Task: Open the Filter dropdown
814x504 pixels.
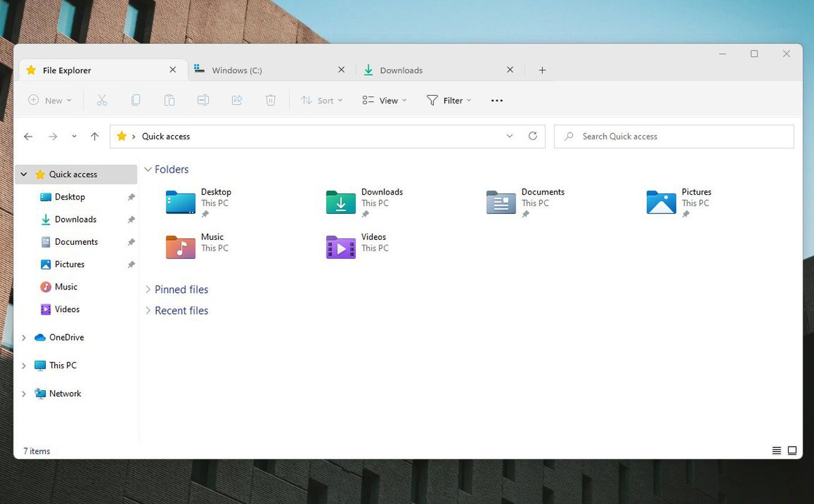Action: (x=450, y=101)
